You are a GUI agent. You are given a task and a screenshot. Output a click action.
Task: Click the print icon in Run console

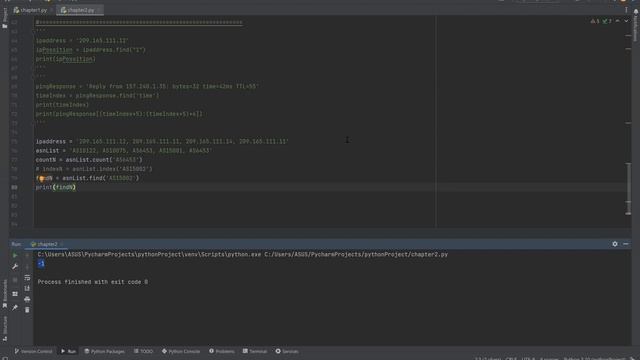pos(27,299)
